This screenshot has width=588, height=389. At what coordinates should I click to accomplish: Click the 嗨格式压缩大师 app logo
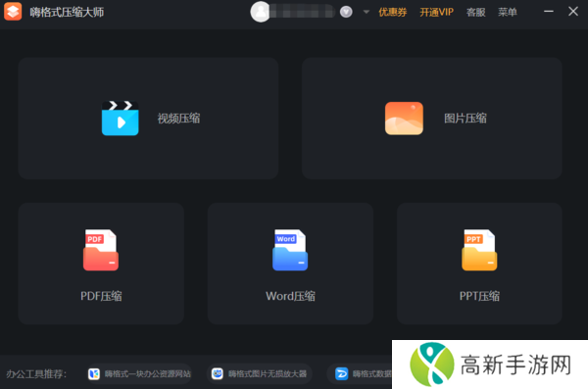tap(13, 12)
